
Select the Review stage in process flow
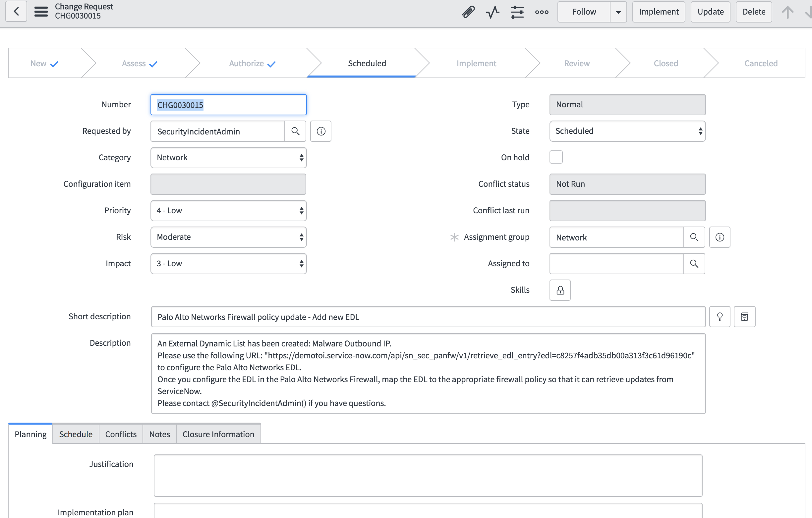pos(577,63)
